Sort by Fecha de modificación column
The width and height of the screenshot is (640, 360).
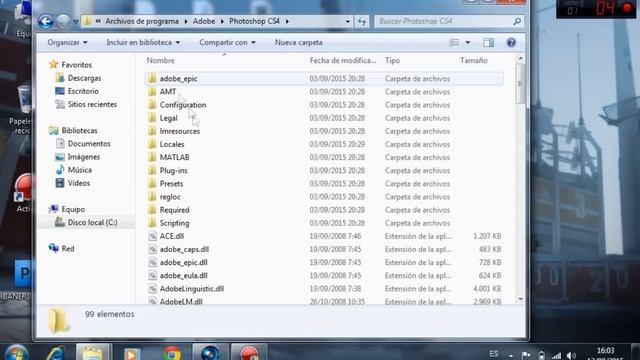click(x=342, y=60)
